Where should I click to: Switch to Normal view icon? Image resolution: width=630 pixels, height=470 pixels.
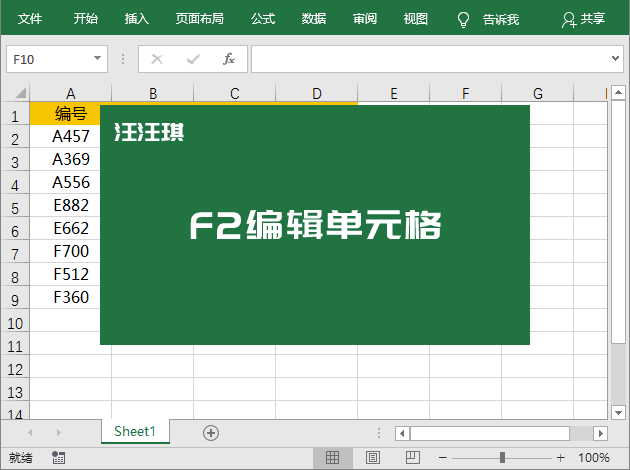pyautogui.click(x=333, y=458)
